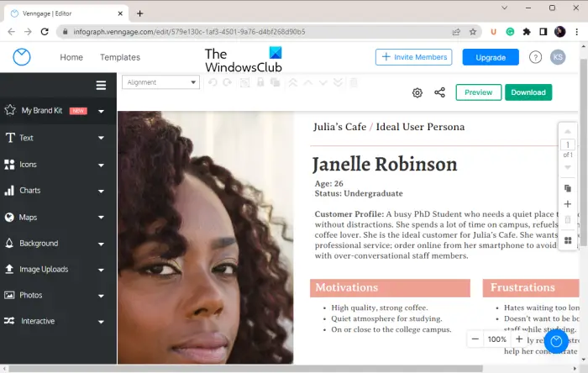Click the 100% zoom level field
The height and width of the screenshot is (373, 588).
(497, 339)
